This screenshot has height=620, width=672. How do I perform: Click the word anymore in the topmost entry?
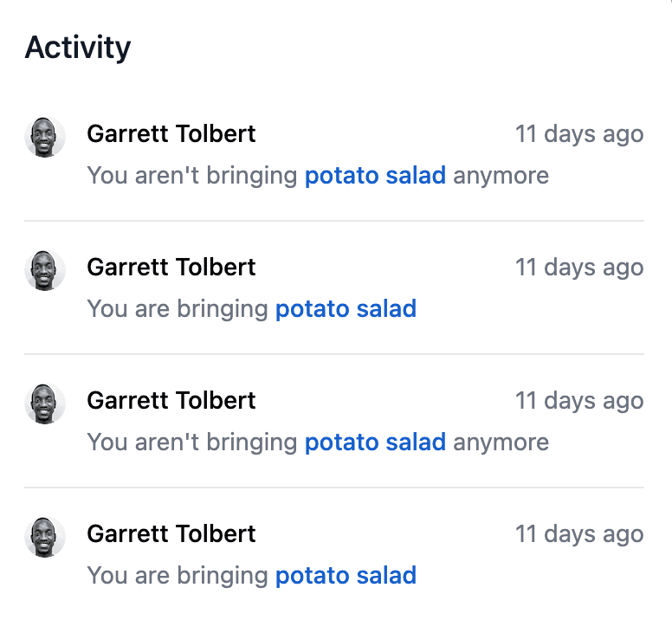tap(501, 177)
